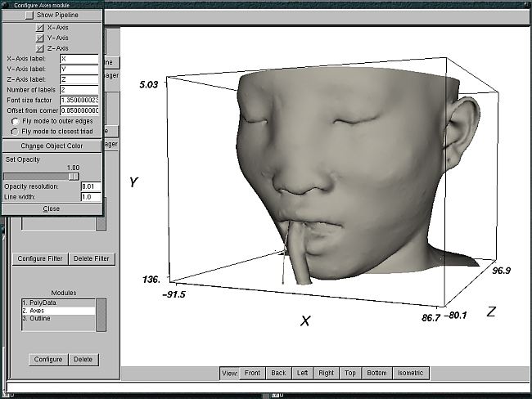The image size is (532, 399).
Task: Focus the Number of labels field
Action: pos(79,90)
